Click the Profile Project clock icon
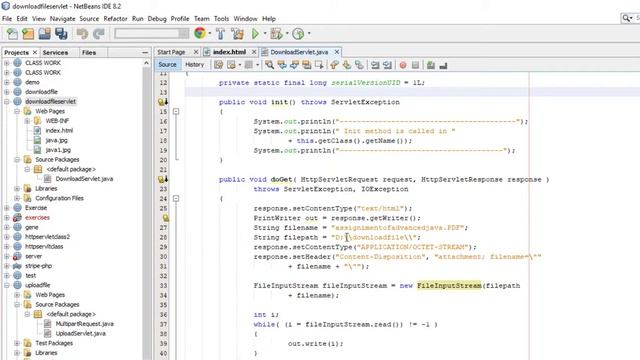 click(298, 34)
